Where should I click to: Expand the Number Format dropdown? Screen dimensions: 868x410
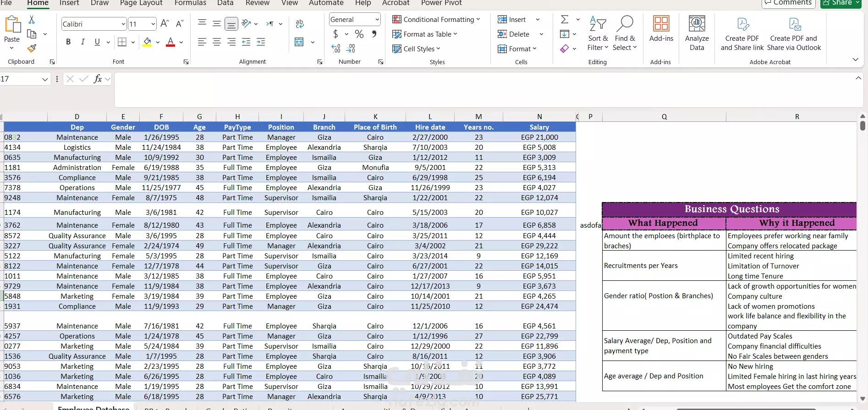377,20
